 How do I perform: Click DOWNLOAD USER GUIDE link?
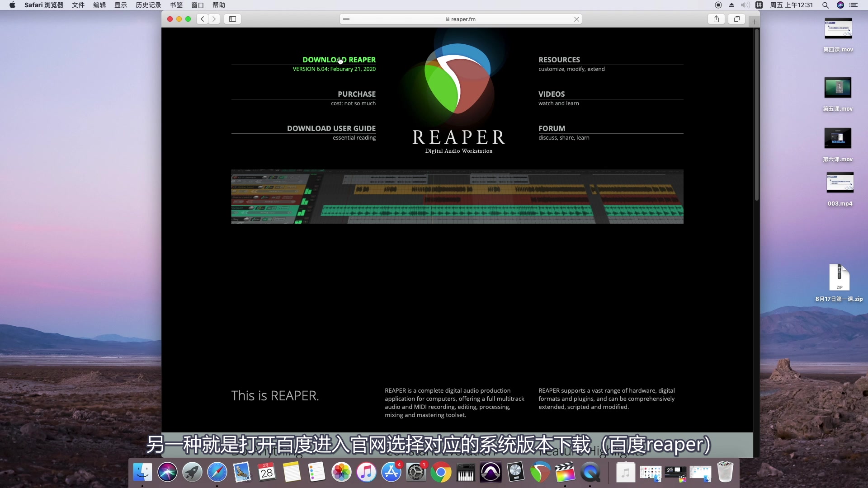(x=331, y=128)
